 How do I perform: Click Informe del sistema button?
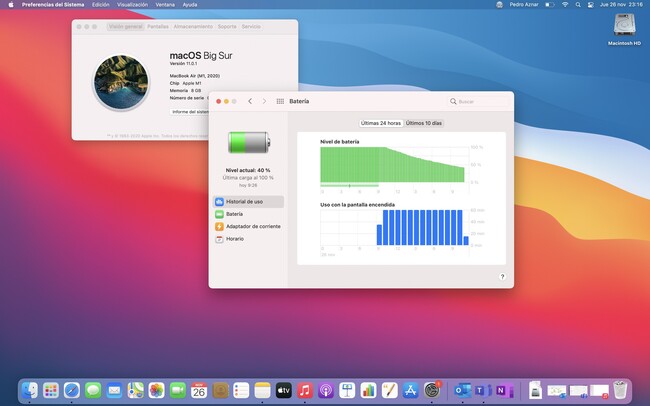(190, 112)
